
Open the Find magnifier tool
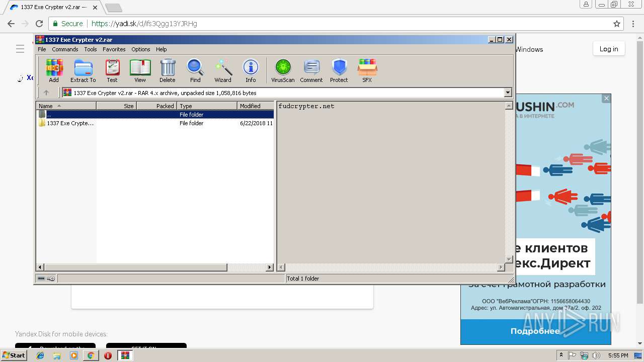coord(195,70)
